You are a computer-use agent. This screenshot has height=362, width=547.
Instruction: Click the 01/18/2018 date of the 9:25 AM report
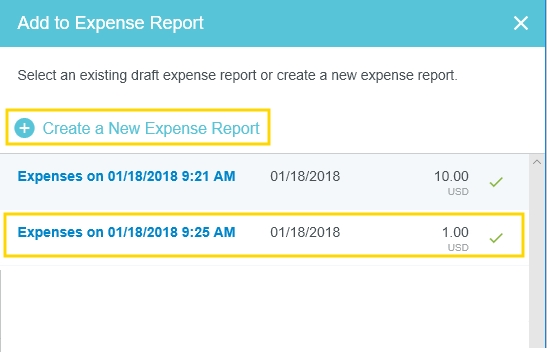[x=305, y=232]
